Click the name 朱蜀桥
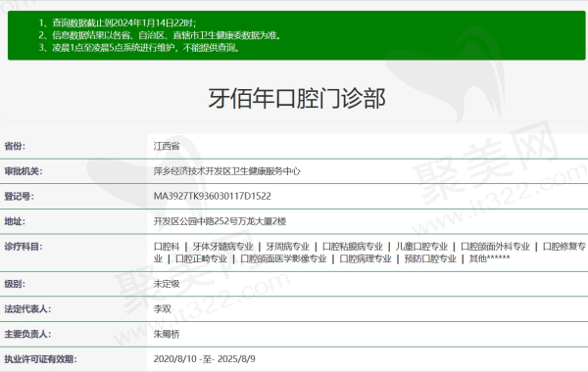588x372 pixels. (x=167, y=334)
